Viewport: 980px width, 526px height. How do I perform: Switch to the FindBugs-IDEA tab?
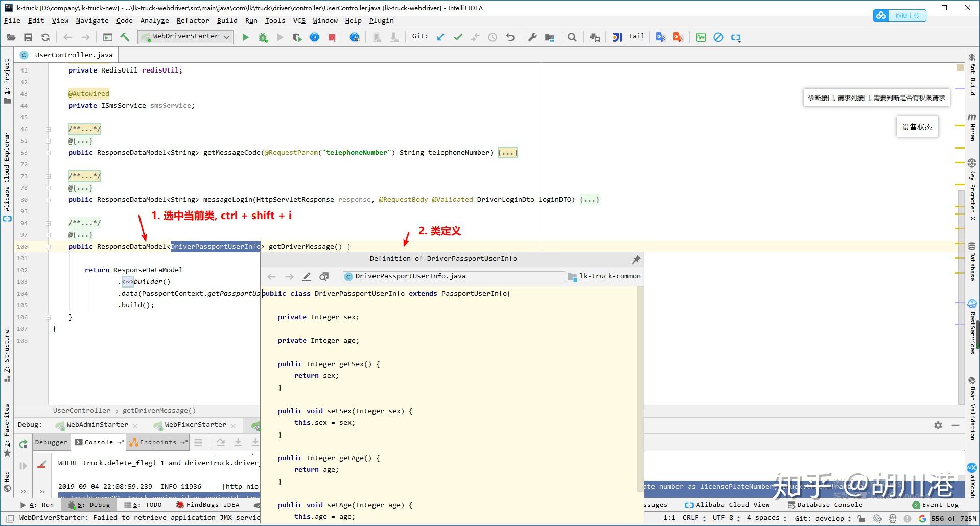point(208,505)
